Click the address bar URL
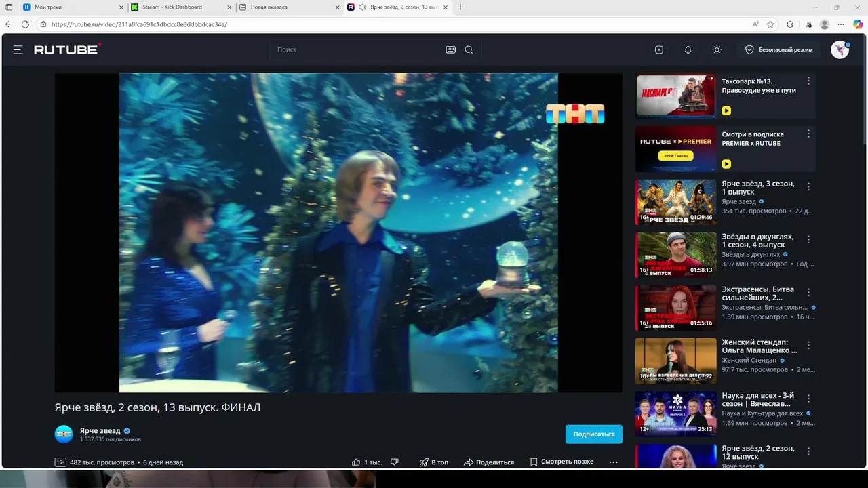Image resolution: width=868 pixels, height=488 pixels. [139, 24]
